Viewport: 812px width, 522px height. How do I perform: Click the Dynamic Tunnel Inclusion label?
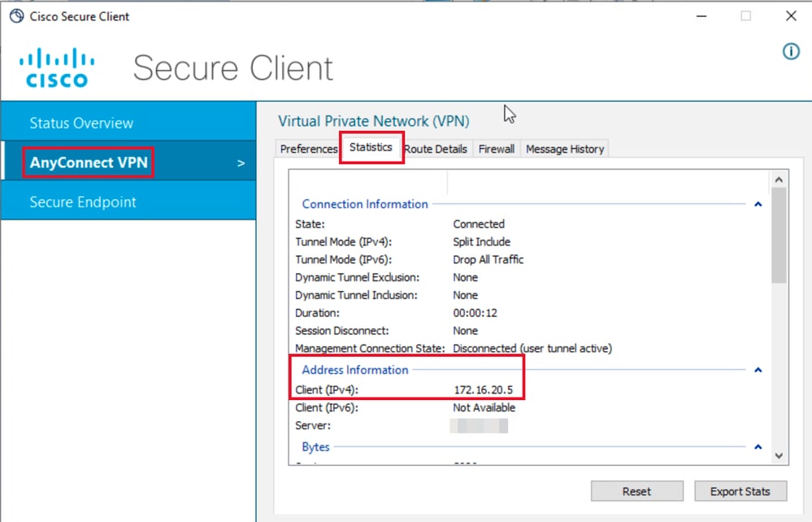pyautogui.click(x=356, y=295)
